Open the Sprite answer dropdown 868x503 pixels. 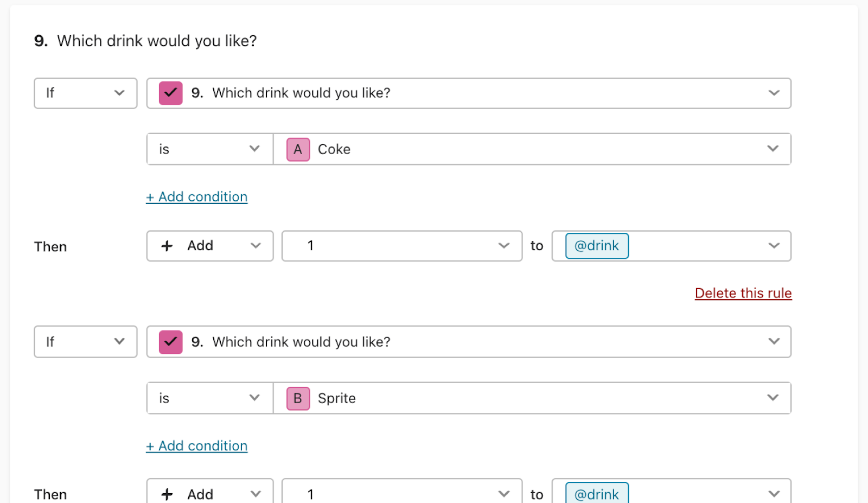[x=532, y=398]
